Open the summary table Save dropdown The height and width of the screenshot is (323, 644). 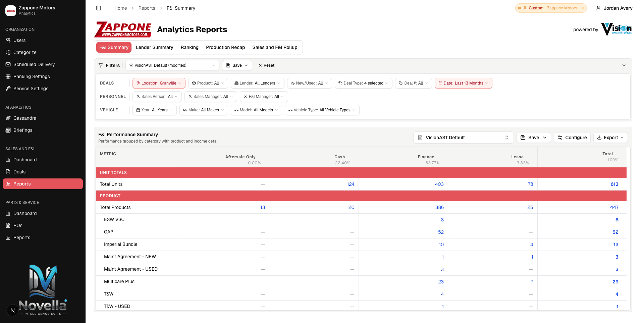pyautogui.click(x=534, y=138)
